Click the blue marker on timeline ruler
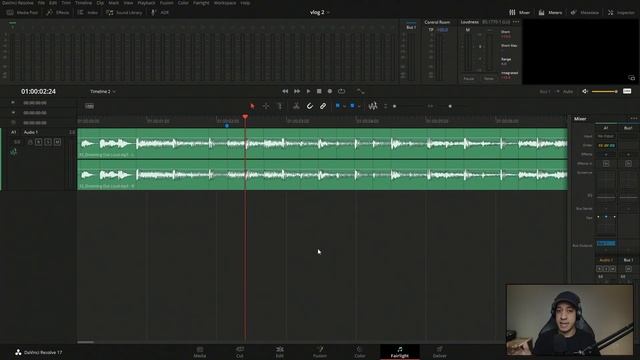Viewport: 640px width, 360px height. [x=227, y=126]
